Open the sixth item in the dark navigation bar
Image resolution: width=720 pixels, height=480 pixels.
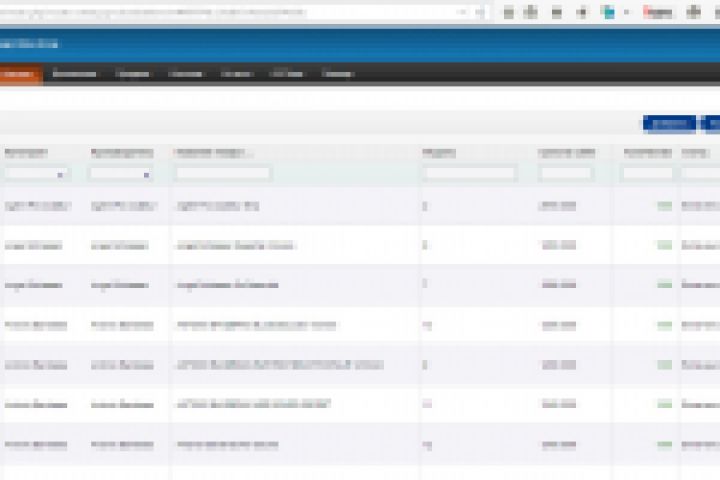click(287, 74)
